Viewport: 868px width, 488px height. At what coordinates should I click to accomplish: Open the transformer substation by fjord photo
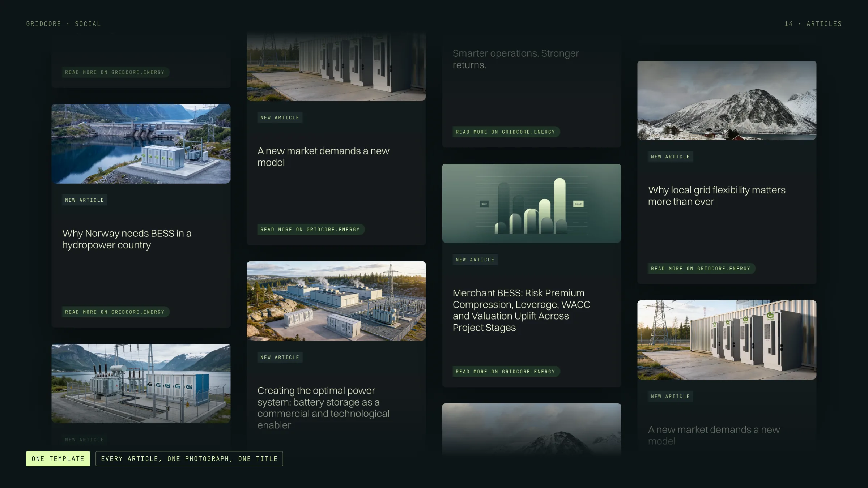click(141, 383)
